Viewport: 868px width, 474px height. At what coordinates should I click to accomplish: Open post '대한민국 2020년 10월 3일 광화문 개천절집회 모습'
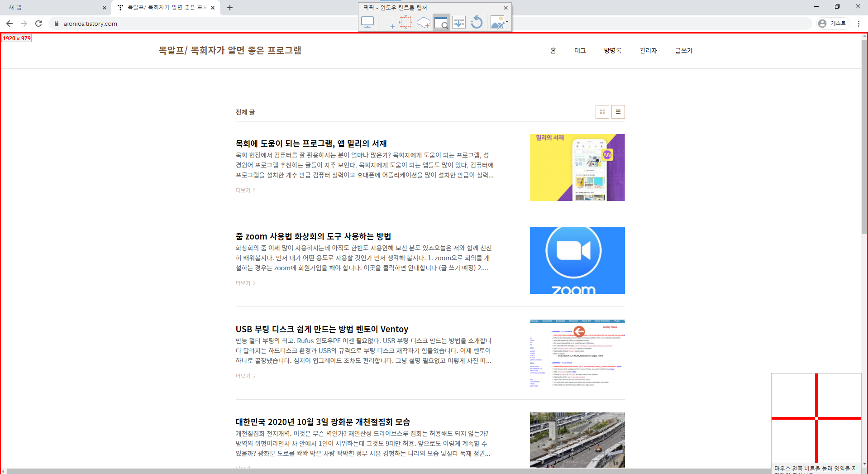point(323,422)
